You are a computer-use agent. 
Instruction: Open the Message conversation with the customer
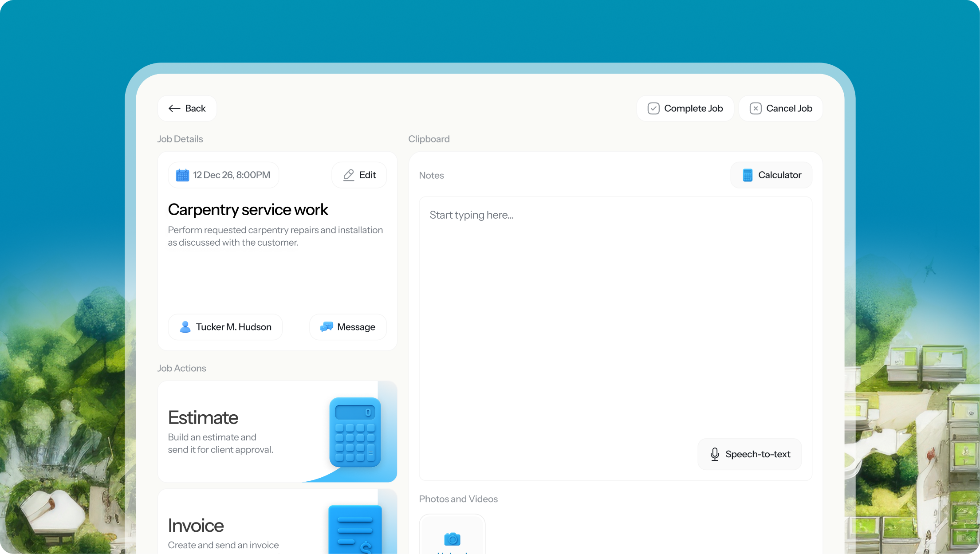pos(348,327)
